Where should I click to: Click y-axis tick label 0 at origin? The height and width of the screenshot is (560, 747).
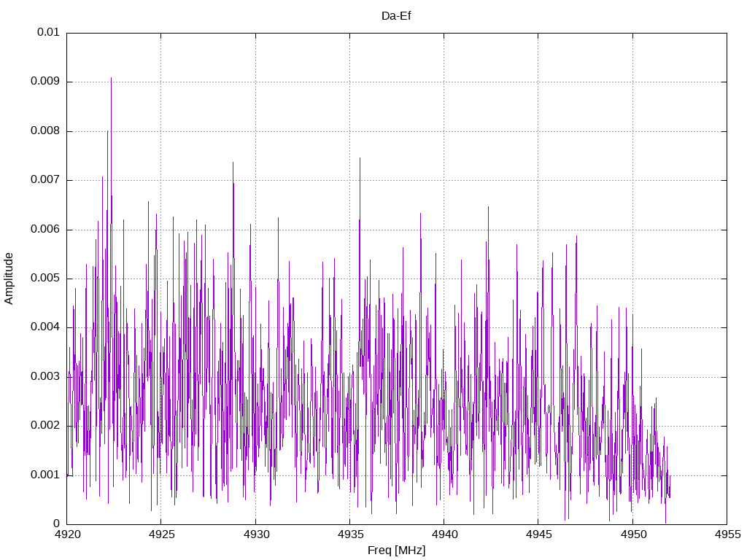(57, 524)
